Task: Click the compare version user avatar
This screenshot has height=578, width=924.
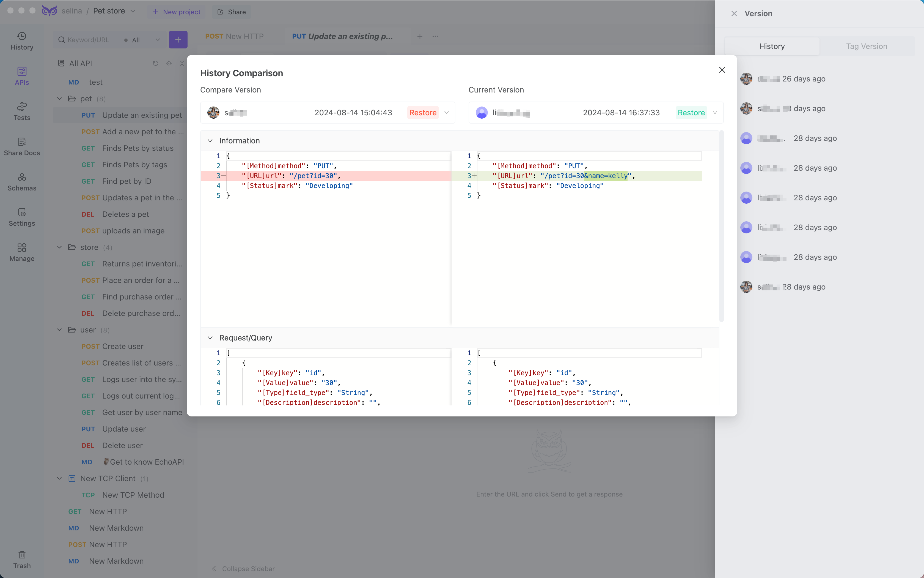Action: tap(213, 113)
